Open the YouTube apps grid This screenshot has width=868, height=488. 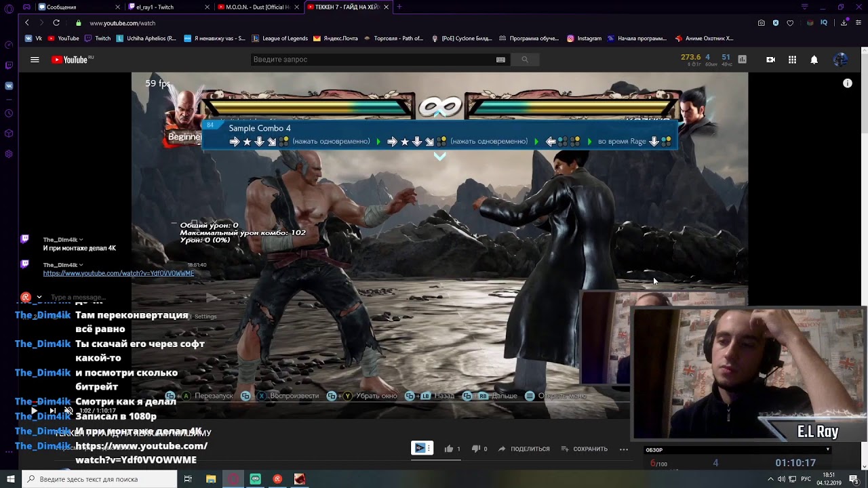(792, 60)
